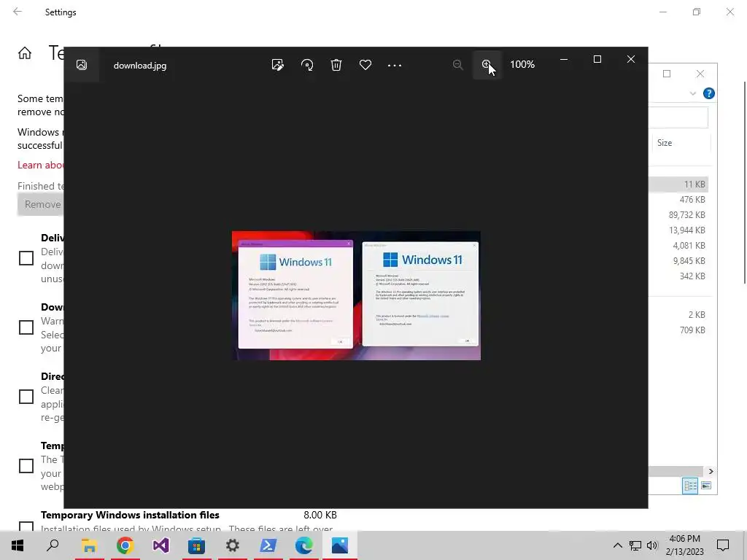The width and height of the screenshot is (747, 560).
Task: Switch to Photos app on taskbar
Action: pos(340,545)
